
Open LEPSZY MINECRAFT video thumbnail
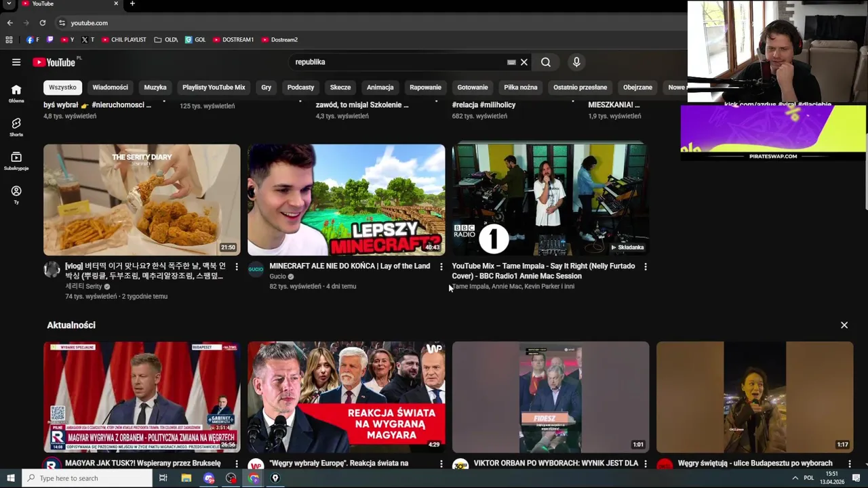click(x=347, y=199)
